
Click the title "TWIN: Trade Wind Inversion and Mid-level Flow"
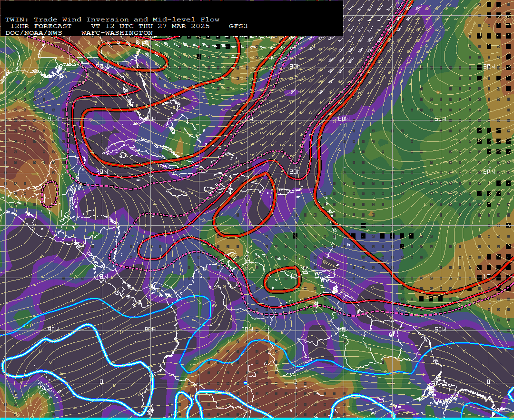112,20
